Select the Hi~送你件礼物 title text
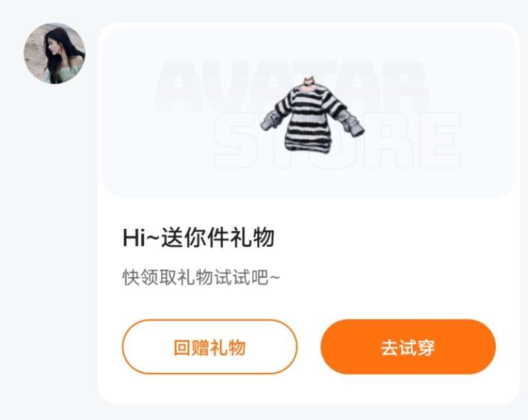Image resolution: width=528 pixels, height=420 pixels. click(198, 238)
